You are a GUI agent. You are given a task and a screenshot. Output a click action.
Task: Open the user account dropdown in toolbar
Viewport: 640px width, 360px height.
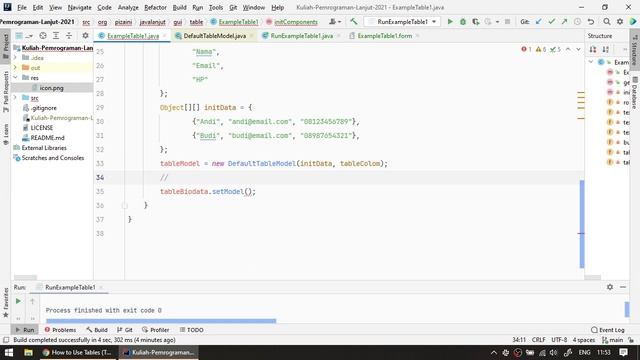[x=335, y=22]
